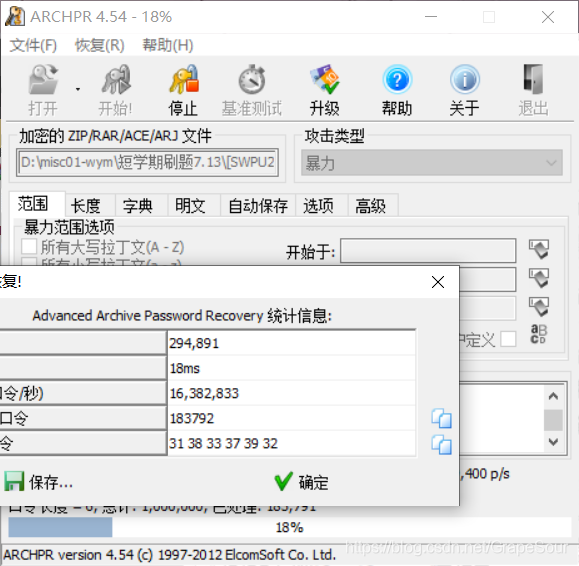Click the value 294,891 in statistics

point(194,343)
